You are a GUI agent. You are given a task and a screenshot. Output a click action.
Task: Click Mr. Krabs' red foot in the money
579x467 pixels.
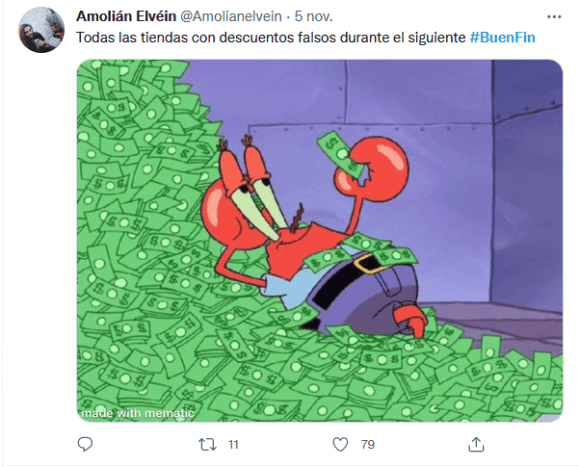[411, 319]
